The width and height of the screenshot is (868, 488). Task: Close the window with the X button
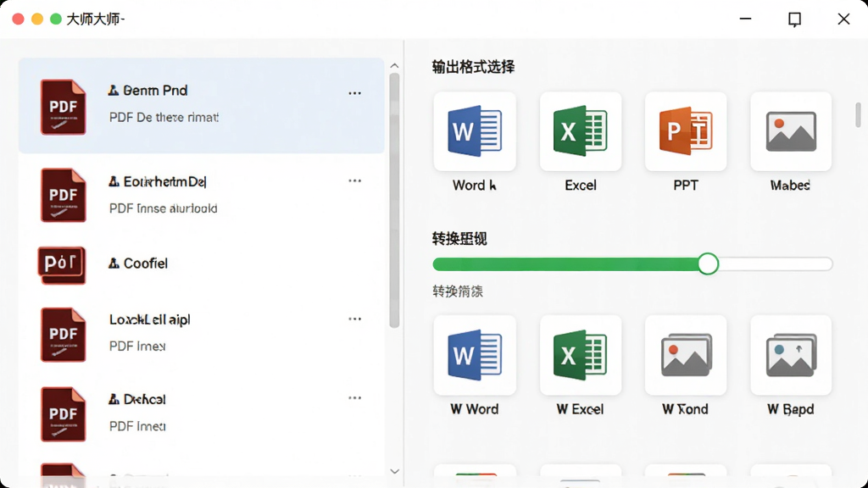[843, 19]
